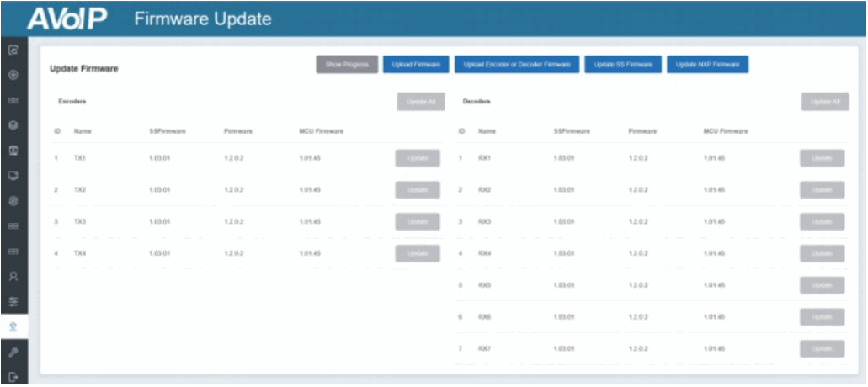Click TX4's MCU Firmware value 1.01.45

pos(310,254)
